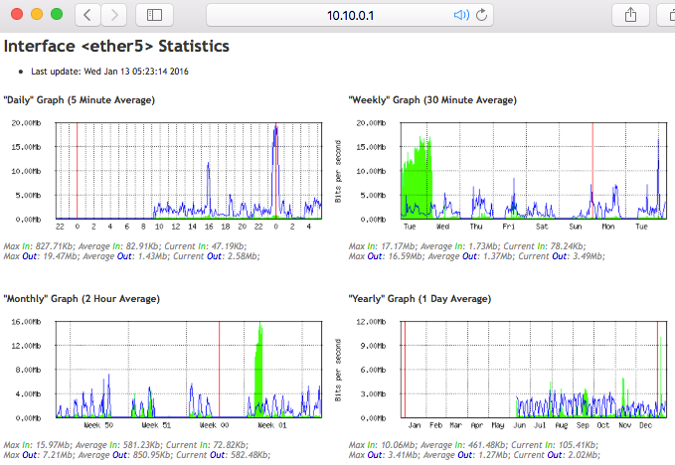Go back with the Safari back arrow
The image size is (675, 465).
click(x=88, y=15)
